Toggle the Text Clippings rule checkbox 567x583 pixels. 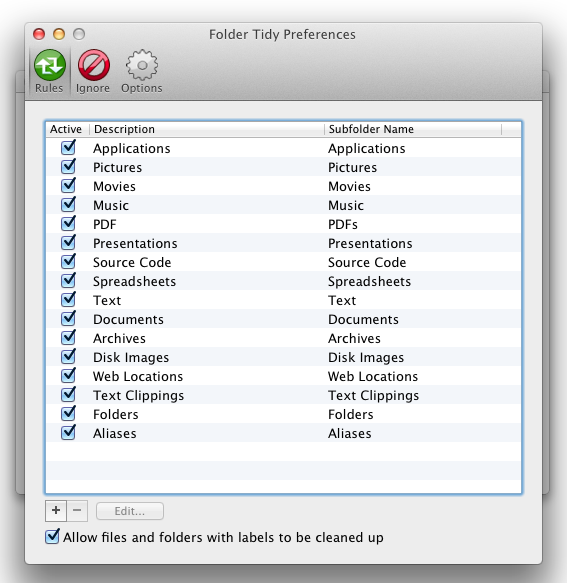(68, 394)
